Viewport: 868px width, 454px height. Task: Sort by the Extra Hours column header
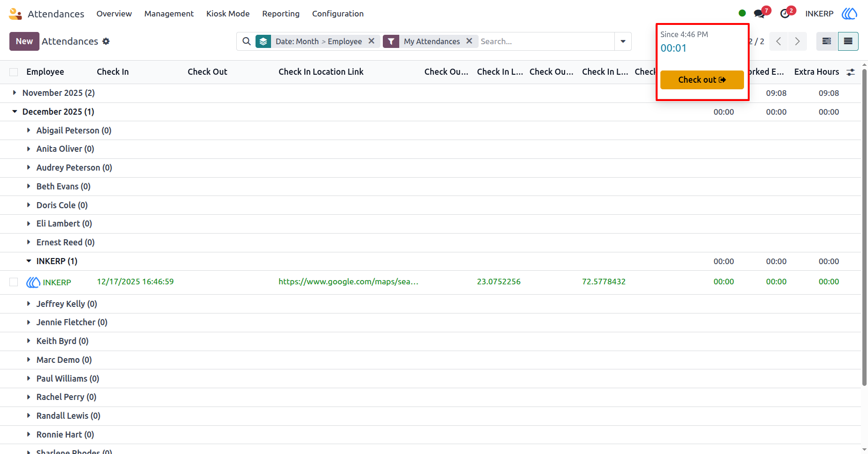tap(816, 72)
